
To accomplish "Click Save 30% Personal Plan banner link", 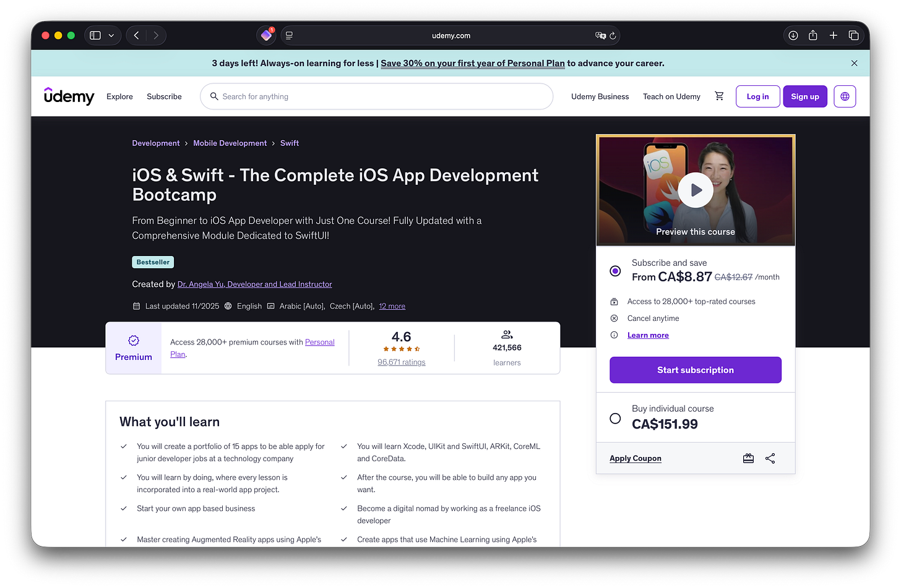I will point(473,63).
